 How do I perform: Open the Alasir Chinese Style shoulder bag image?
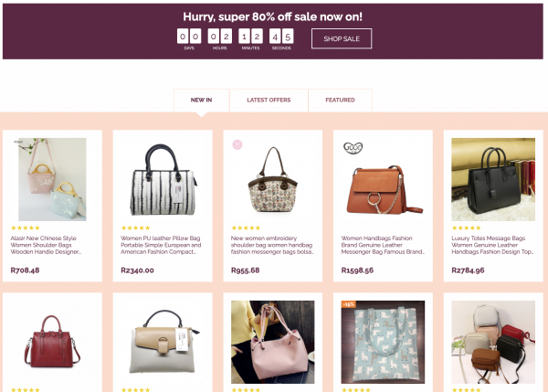click(52, 179)
